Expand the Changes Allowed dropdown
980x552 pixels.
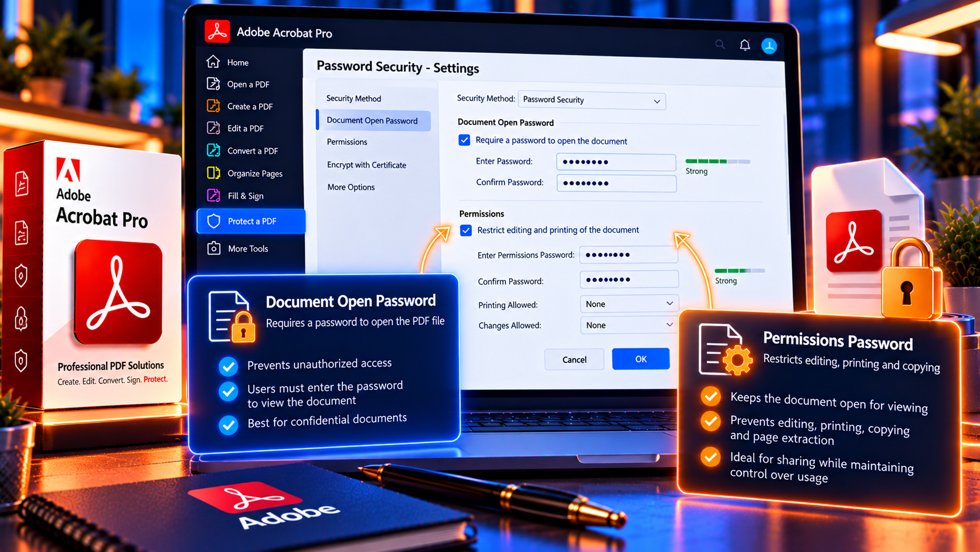pos(629,325)
